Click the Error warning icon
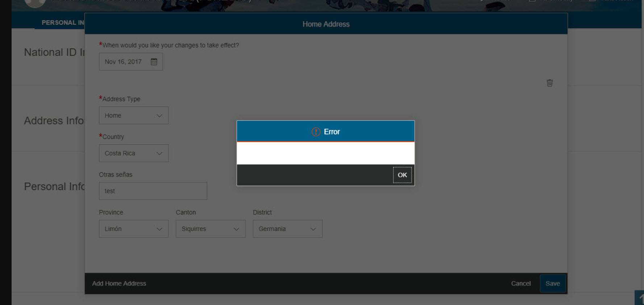 click(316, 132)
